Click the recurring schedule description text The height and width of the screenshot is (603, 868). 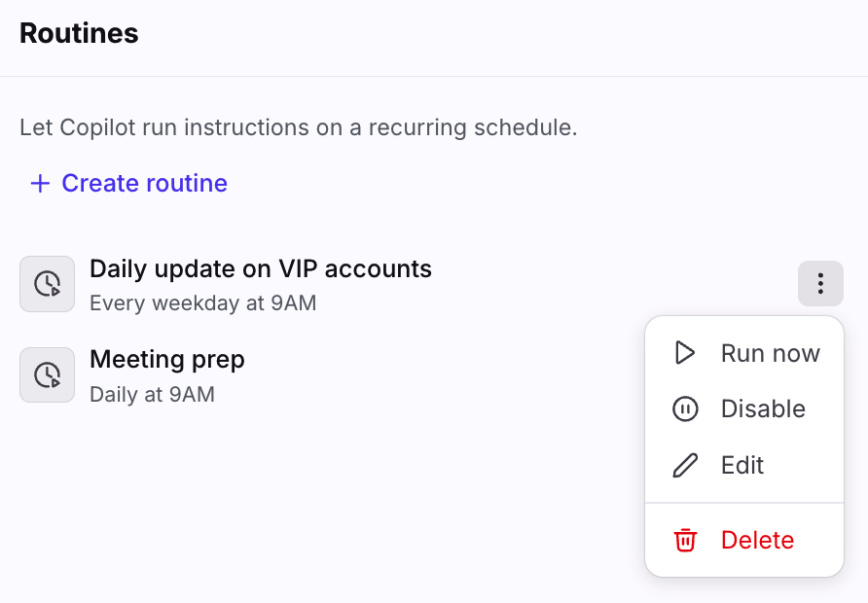click(x=299, y=127)
